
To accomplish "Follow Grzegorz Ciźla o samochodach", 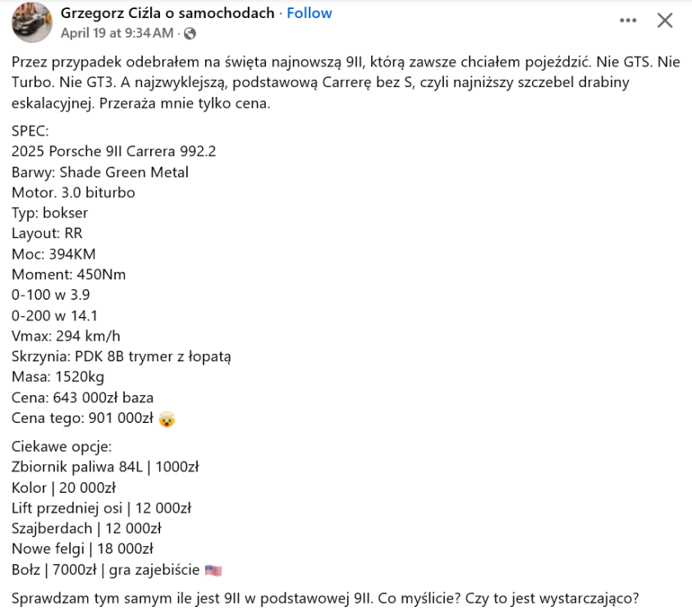I will [x=309, y=12].
